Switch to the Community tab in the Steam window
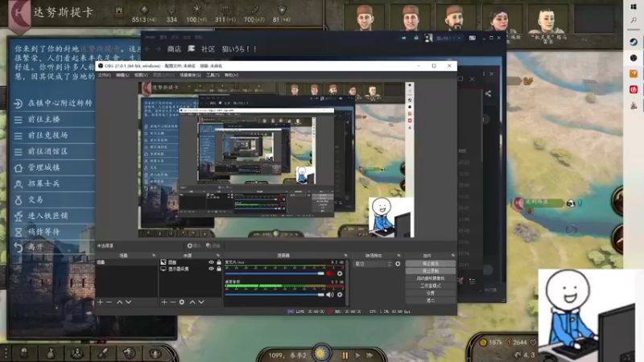 coord(208,49)
